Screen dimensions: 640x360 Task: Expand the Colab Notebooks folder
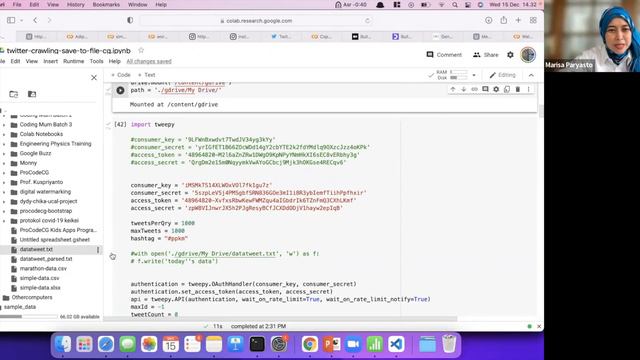[4, 134]
